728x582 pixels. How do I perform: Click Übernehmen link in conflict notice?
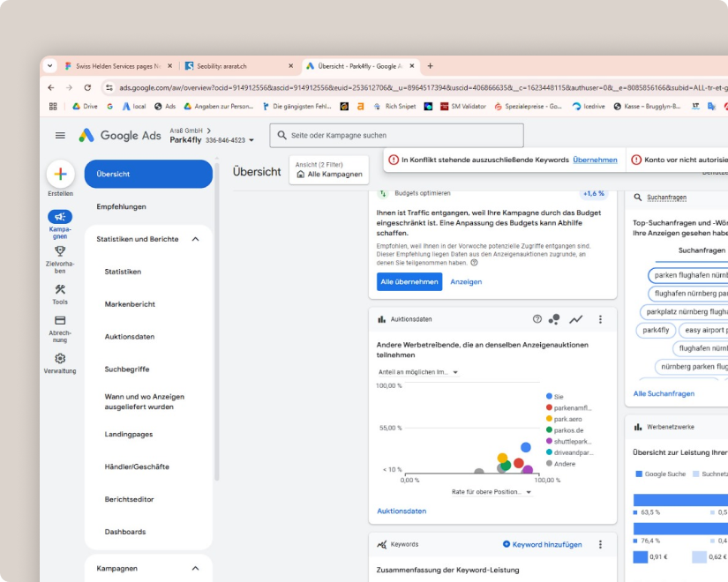596,160
